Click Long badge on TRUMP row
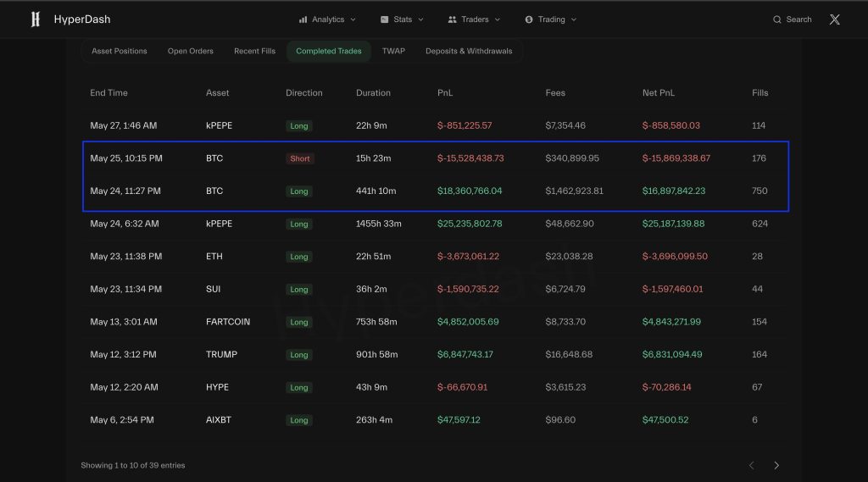Screen dimensions: 868x482 click(299, 355)
